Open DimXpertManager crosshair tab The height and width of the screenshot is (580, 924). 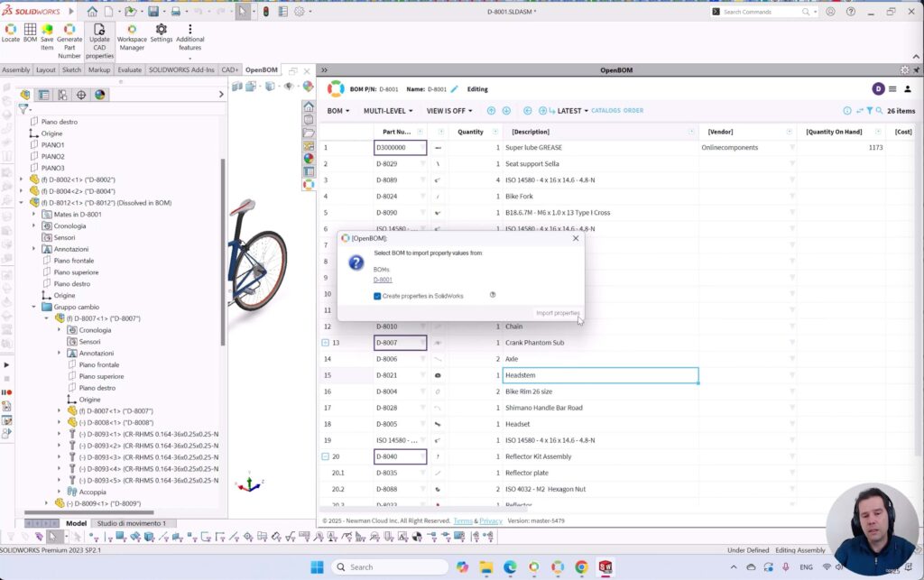click(81, 94)
